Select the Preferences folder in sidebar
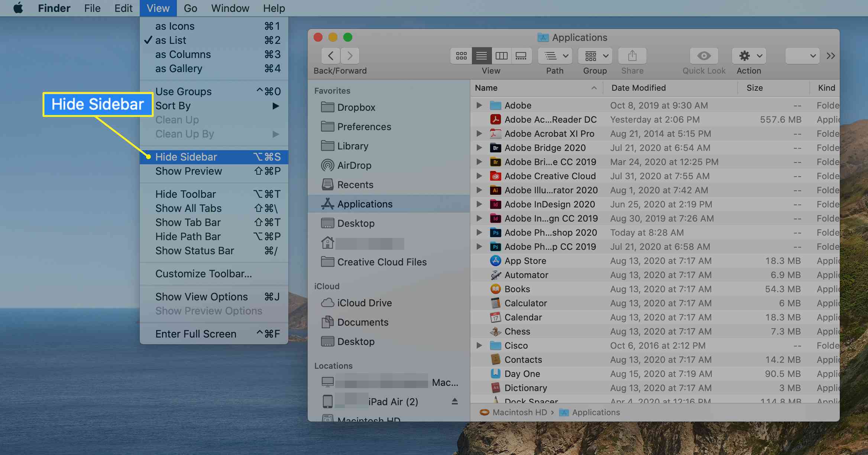 (389, 127)
